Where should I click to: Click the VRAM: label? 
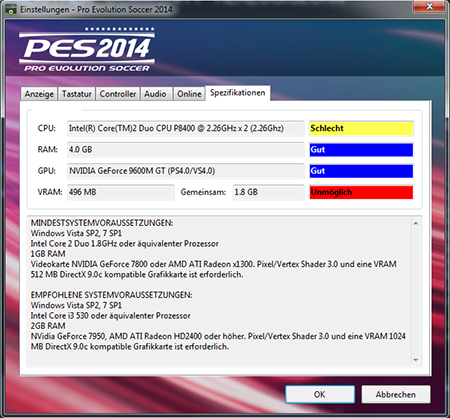[x=50, y=192]
